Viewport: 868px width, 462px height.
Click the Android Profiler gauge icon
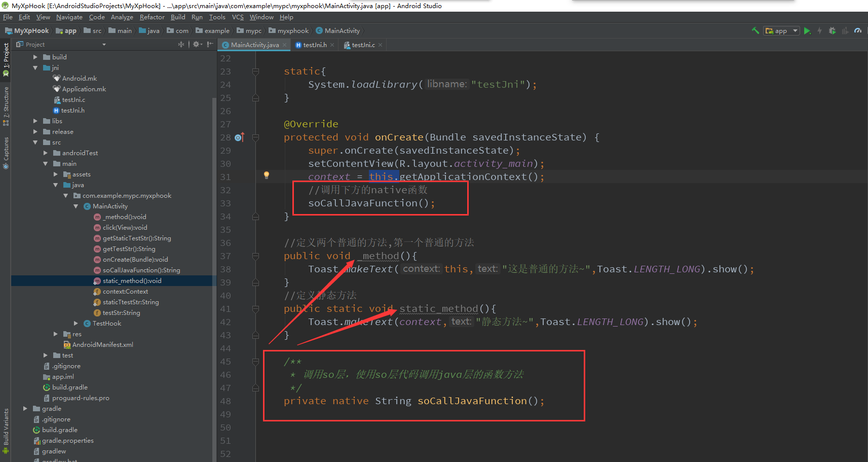coord(857,31)
